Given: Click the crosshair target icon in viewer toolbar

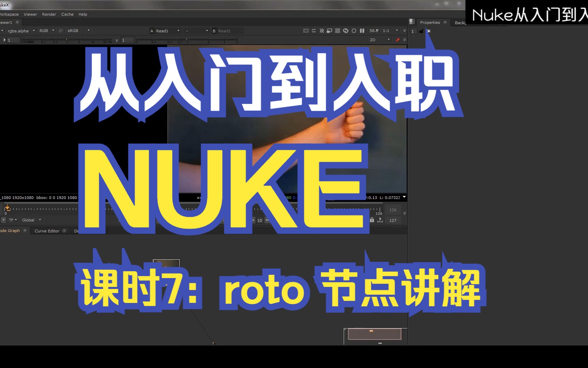Looking at the screenshot, I should 354,31.
